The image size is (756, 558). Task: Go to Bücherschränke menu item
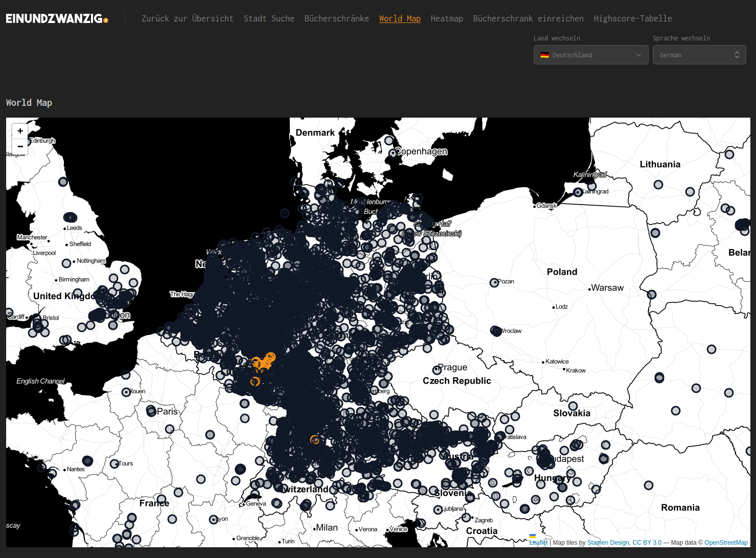pos(336,18)
